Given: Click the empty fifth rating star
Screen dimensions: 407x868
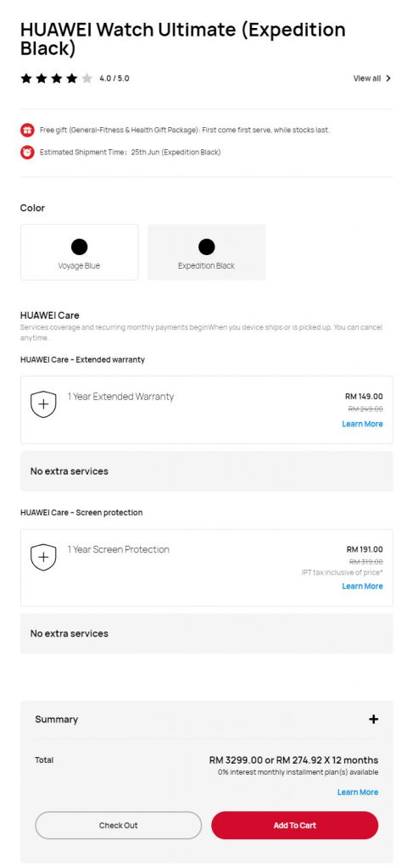Looking at the screenshot, I should pos(87,79).
